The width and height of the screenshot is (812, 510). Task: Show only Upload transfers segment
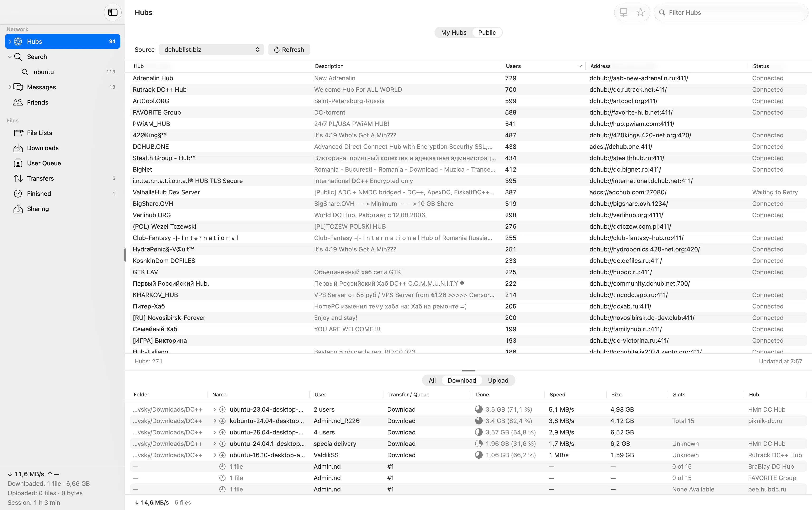tap(498, 380)
